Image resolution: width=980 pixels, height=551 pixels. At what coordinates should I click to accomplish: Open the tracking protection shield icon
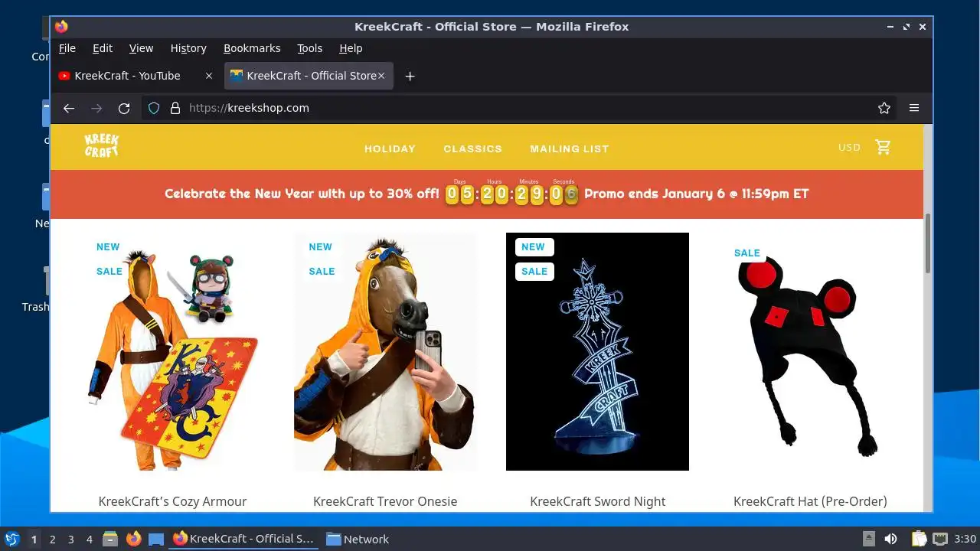point(154,108)
